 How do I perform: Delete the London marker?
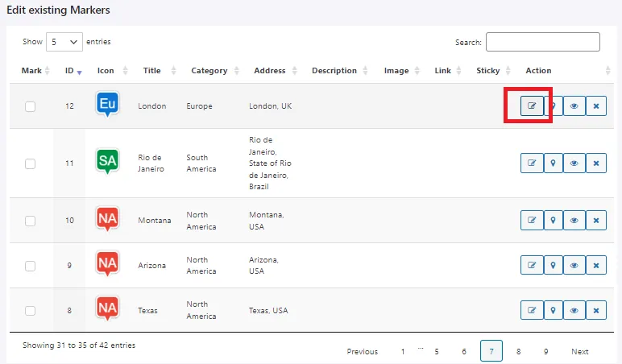pos(596,105)
